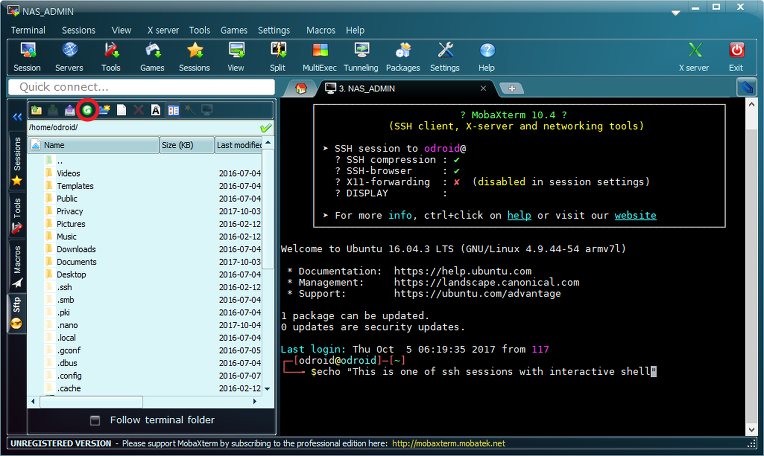
Task: Click file list horizontal scrollbar thumb
Action: click(91, 402)
